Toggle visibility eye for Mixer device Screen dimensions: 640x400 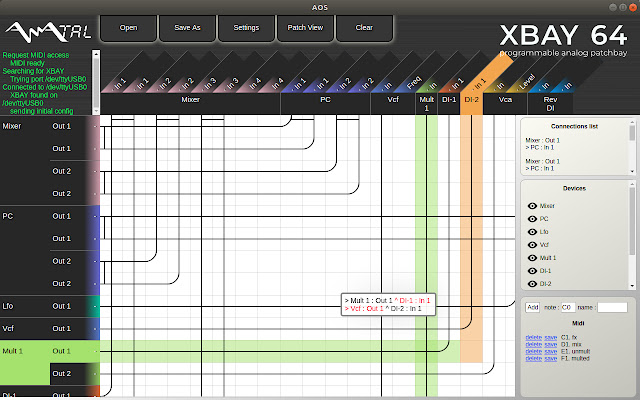click(x=532, y=206)
